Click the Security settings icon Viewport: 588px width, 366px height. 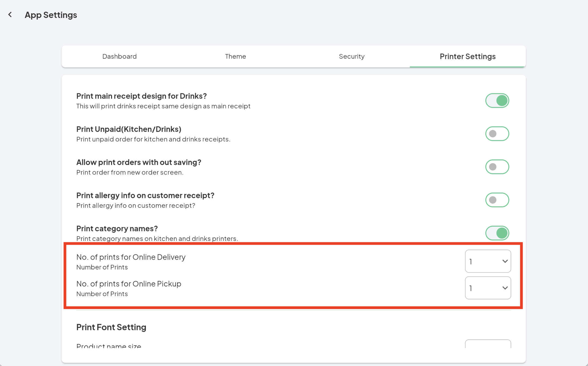(x=352, y=56)
